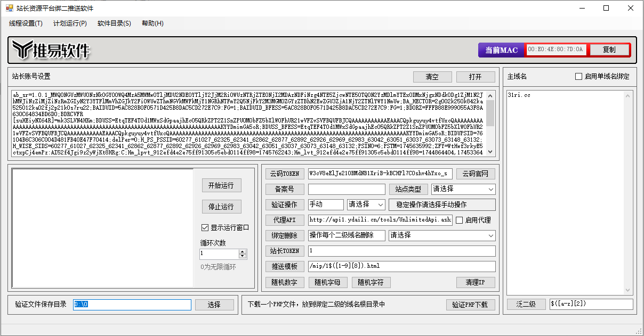Click the 验证PHP下载 button

470,305
